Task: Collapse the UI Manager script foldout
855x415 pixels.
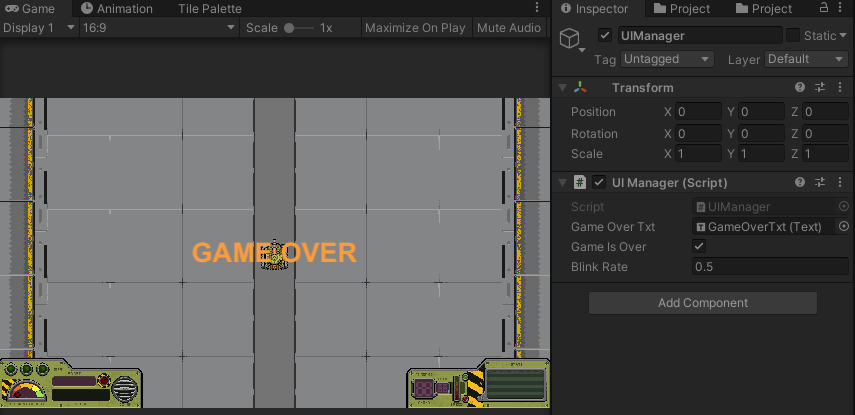Action: coord(563,183)
